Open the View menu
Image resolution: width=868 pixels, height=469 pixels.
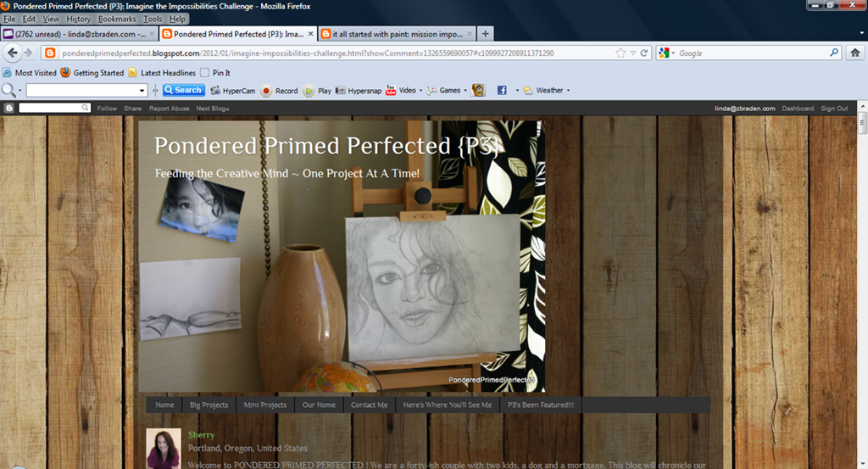tap(51, 19)
